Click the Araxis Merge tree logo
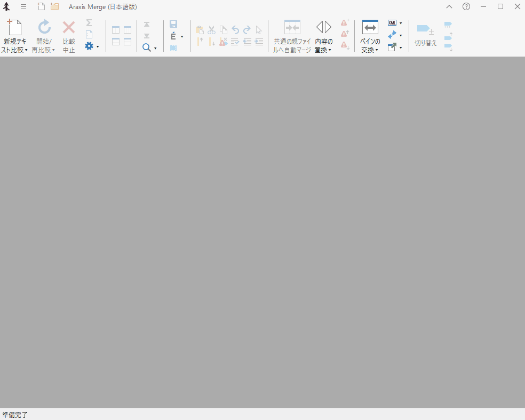The image size is (525, 420). [6, 6]
